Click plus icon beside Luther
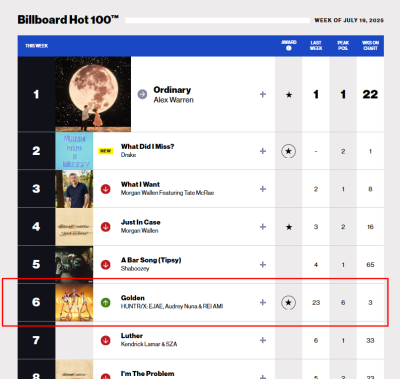The height and width of the screenshot is (379, 400). point(263,340)
